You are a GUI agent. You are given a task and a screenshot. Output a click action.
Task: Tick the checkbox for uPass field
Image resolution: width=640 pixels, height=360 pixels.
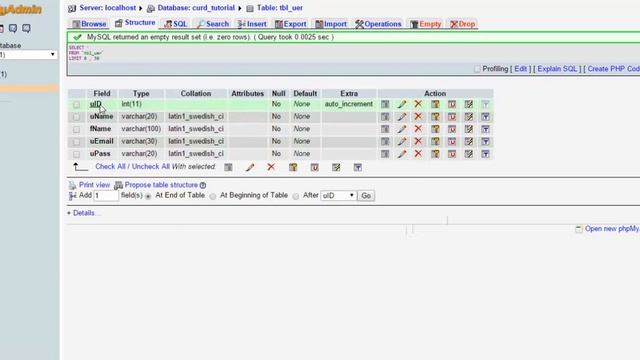pos(76,154)
